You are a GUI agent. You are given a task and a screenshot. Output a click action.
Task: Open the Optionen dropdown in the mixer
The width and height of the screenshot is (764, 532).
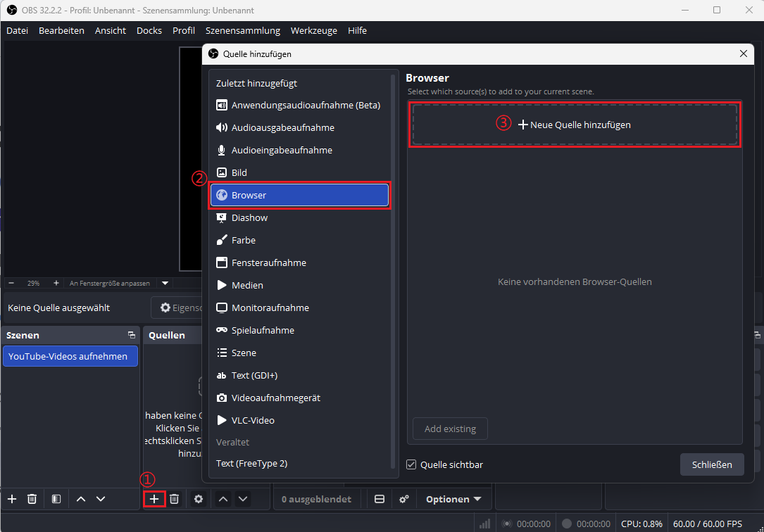coord(453,499)
